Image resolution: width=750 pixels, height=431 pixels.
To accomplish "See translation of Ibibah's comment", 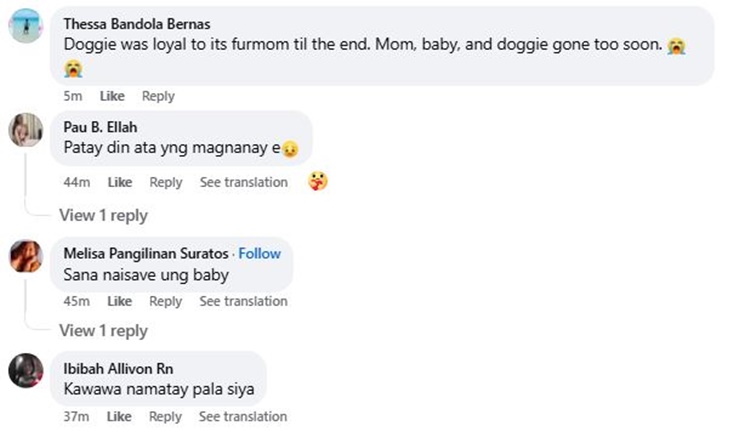I will 243,416.
